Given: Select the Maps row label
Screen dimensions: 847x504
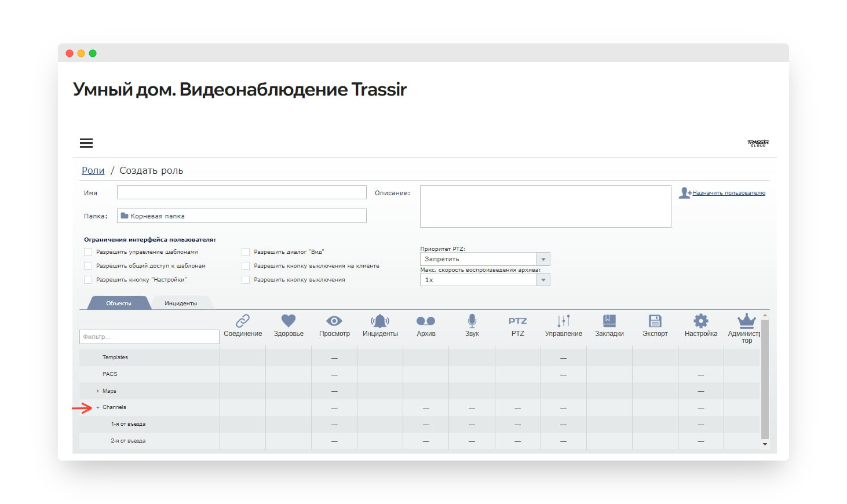Looking at the screenshot, I should click(109, 391).
